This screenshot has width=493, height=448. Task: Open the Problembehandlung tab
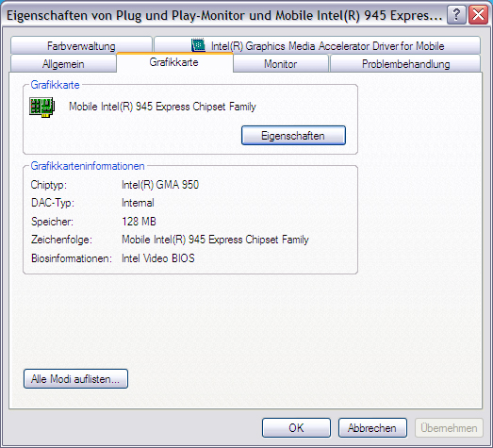point(405,64)
